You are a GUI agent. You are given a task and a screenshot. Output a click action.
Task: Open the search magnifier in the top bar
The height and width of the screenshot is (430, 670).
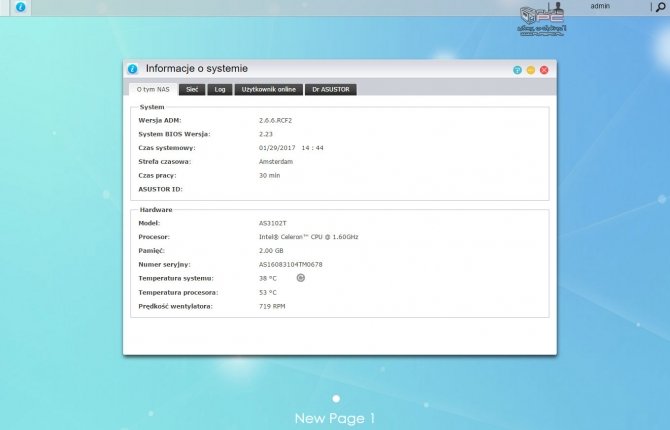(x=661, y=7)
